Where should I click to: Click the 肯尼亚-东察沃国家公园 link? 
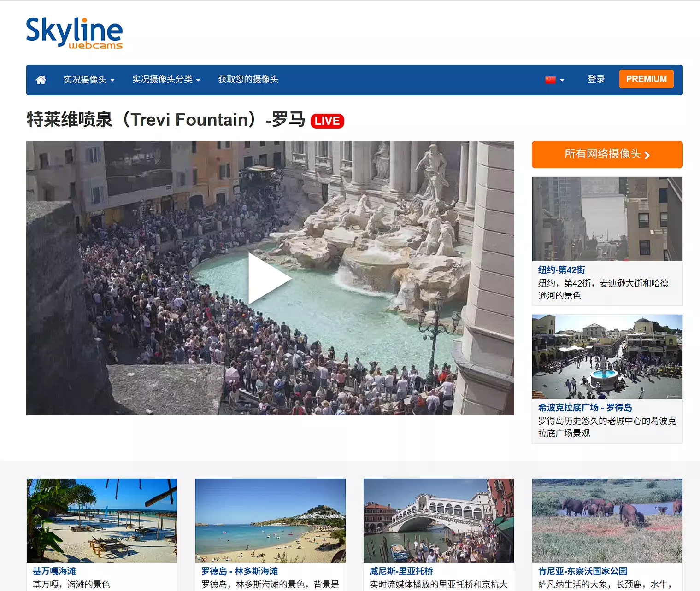pos(582,571)
